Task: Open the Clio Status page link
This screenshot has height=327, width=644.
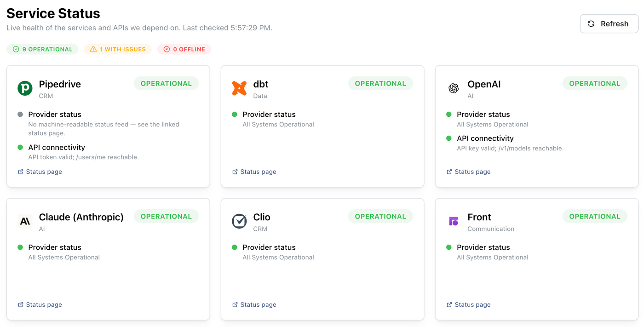Action: click(x=254, y=305)
